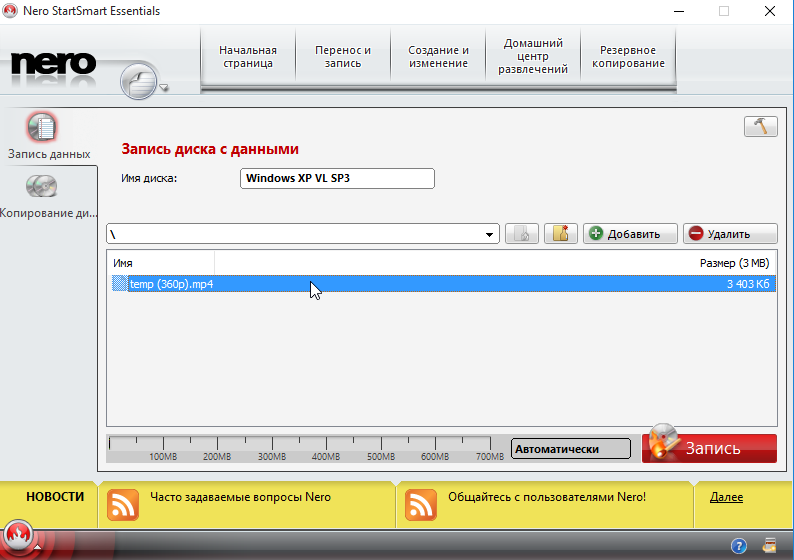Image resolution: width=794 pixels, height=560 pixels.
Task: Expand the small arrow beside launcher icon
Action: (x=164, y=88)
